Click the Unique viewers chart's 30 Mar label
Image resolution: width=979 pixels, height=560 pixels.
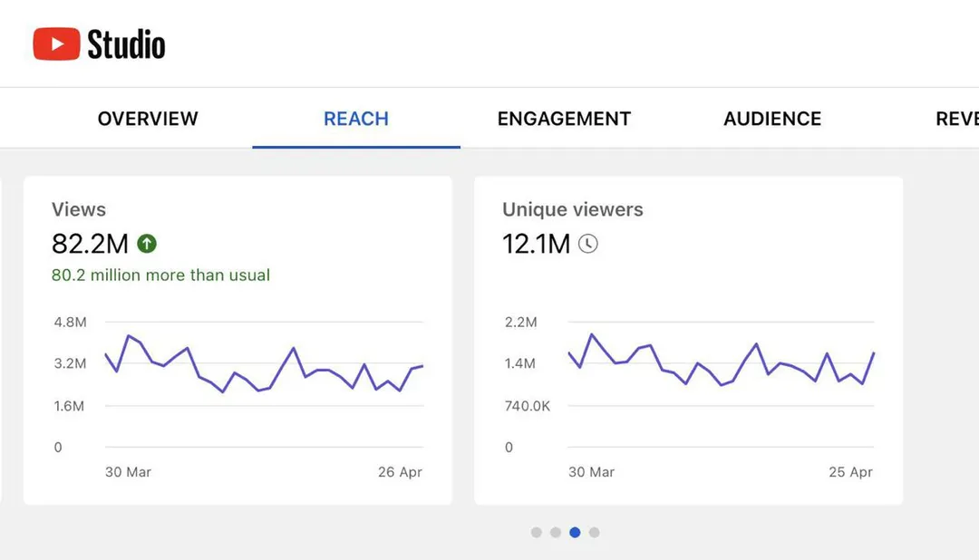[591, 472]
